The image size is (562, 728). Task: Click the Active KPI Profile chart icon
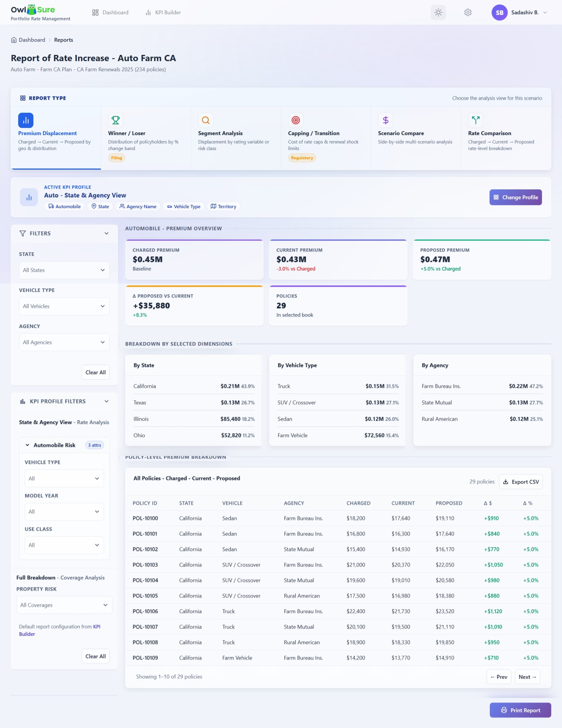29,197
